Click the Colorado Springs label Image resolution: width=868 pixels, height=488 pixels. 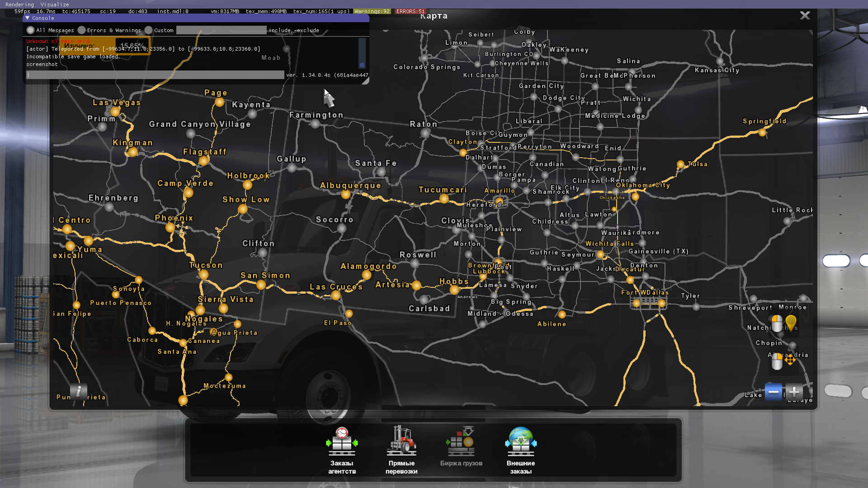click(x=427, y=67)
